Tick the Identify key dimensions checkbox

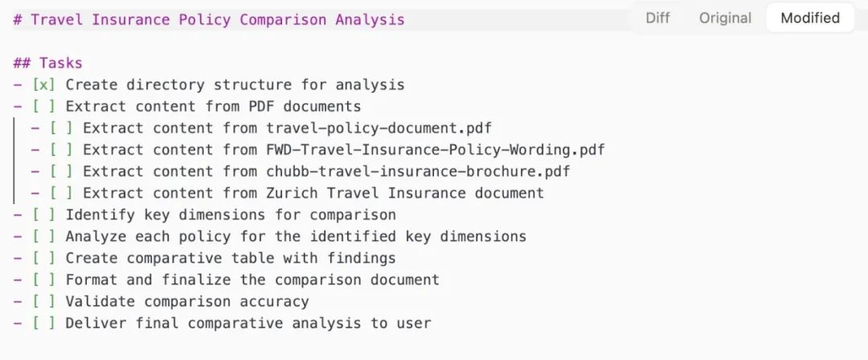(x=44, y=215)
